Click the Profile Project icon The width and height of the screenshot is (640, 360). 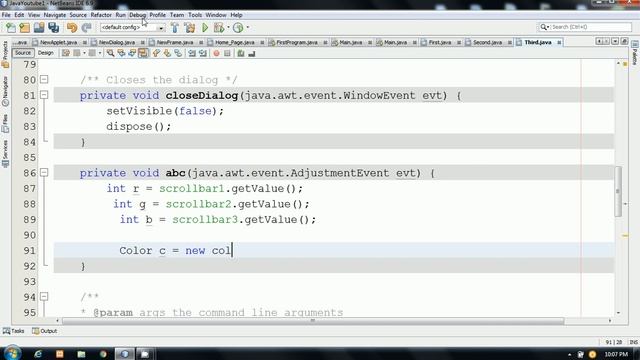(x=238, y=27)
